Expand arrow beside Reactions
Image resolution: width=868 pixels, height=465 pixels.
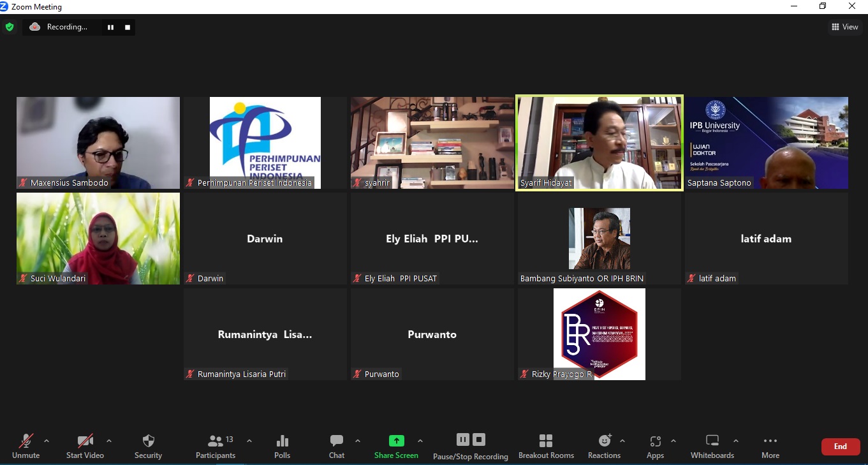click(622, 441)
